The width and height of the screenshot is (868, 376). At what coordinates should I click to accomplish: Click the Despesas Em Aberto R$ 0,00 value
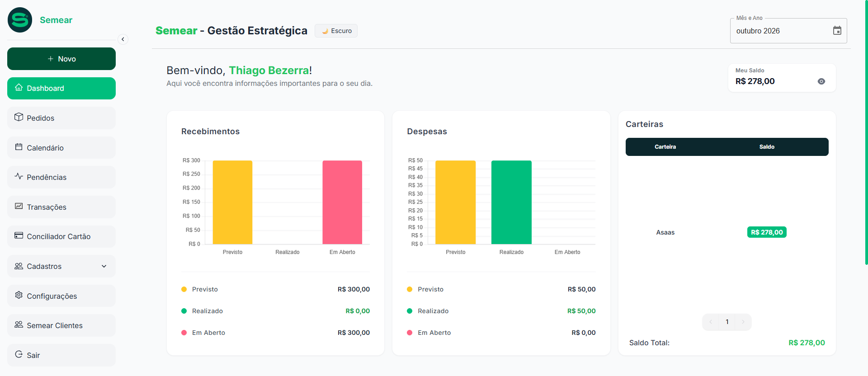(x=584, y=333)
